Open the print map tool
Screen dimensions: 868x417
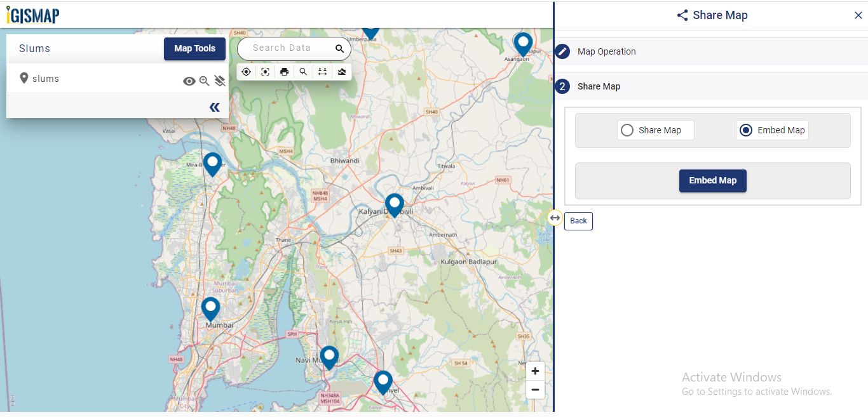click(x=284, y=72)
